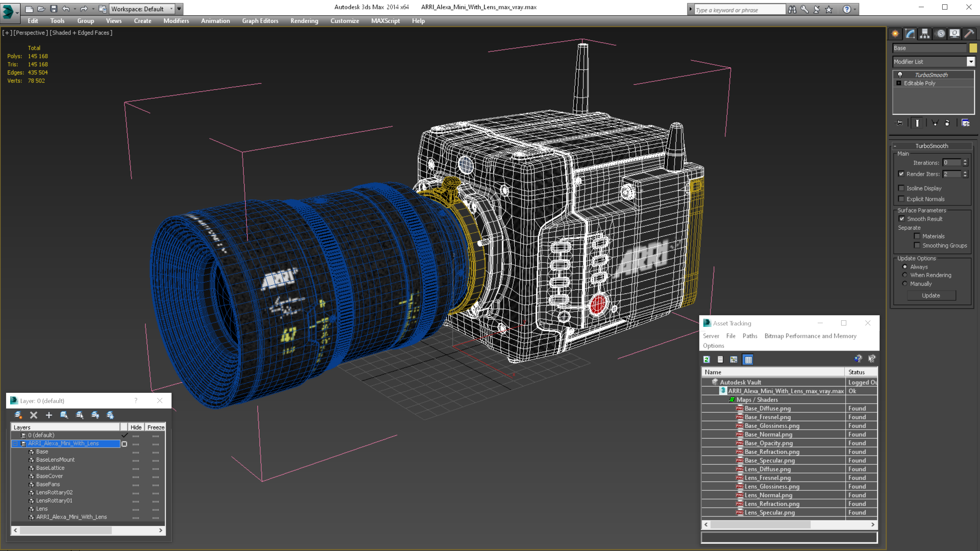Click Freeze/Unfreeze All Layers snowflake icon
The image size is (980, 551).
click(x=110, y=415)
